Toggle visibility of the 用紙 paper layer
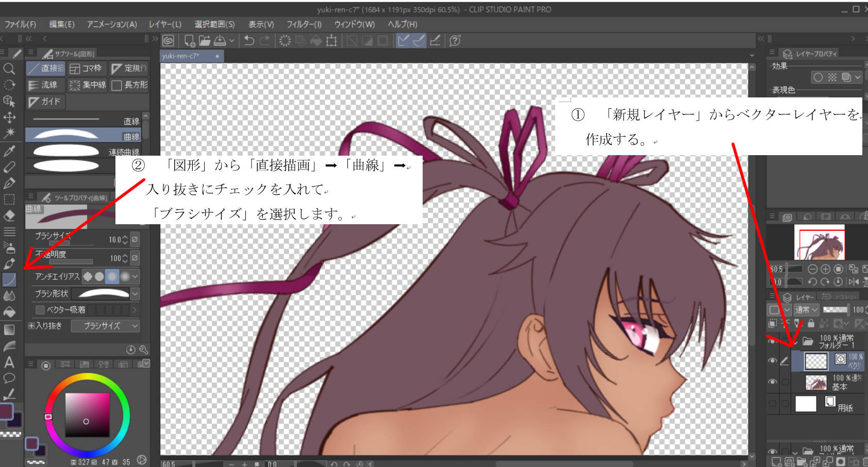Image resolution: width=868 pixels, height=467 pixels. coord(772,404)
